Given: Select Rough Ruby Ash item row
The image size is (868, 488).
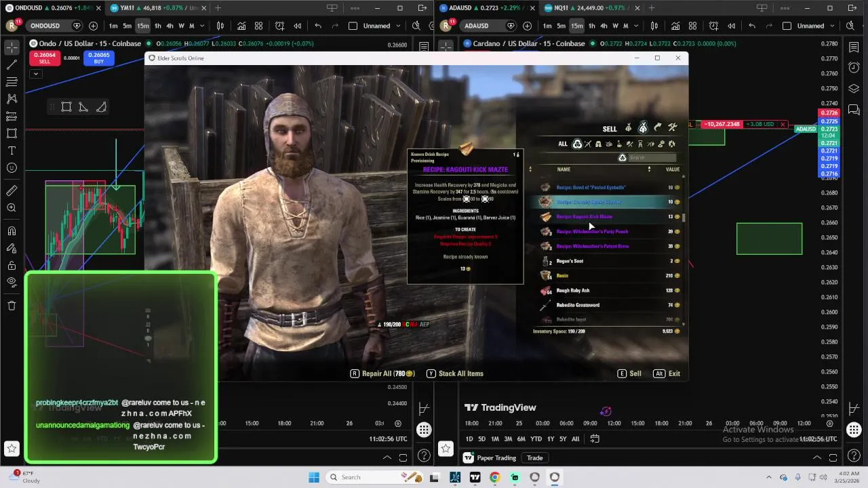Looking at the screenshot, I should coord(610,290).
